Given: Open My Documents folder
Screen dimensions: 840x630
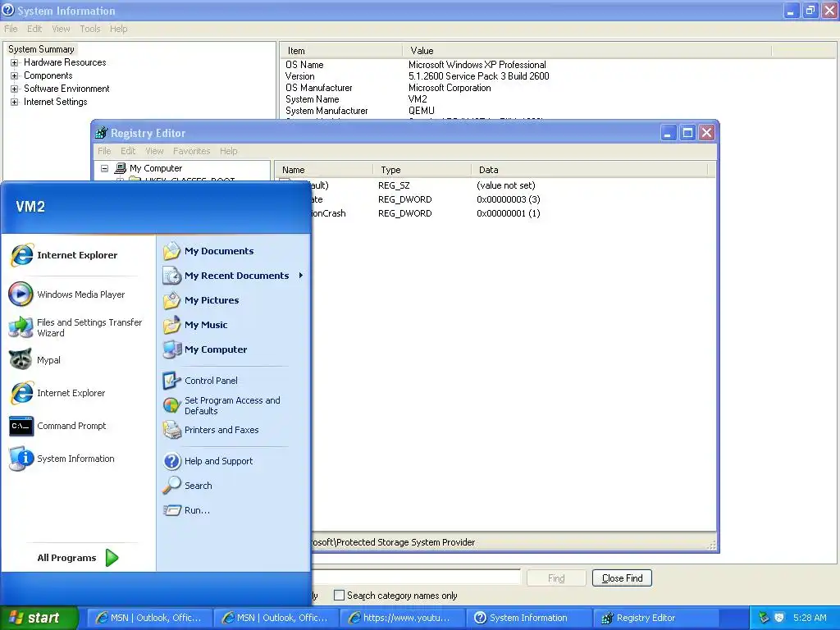Looking at the screenshot, I should tap(208, 251).
